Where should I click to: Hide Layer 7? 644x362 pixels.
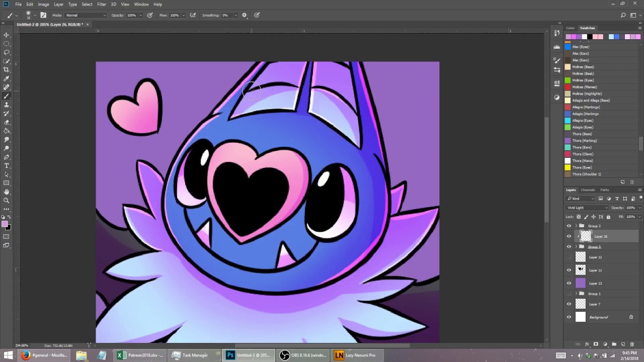569,304
